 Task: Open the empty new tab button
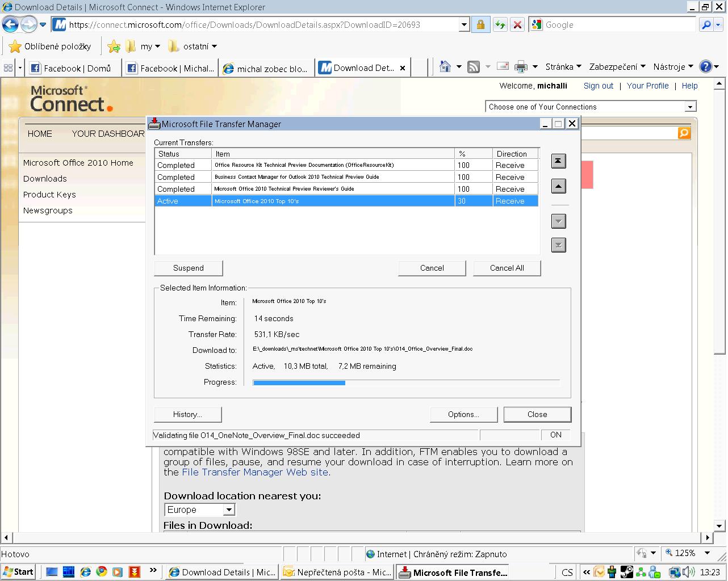419,68
